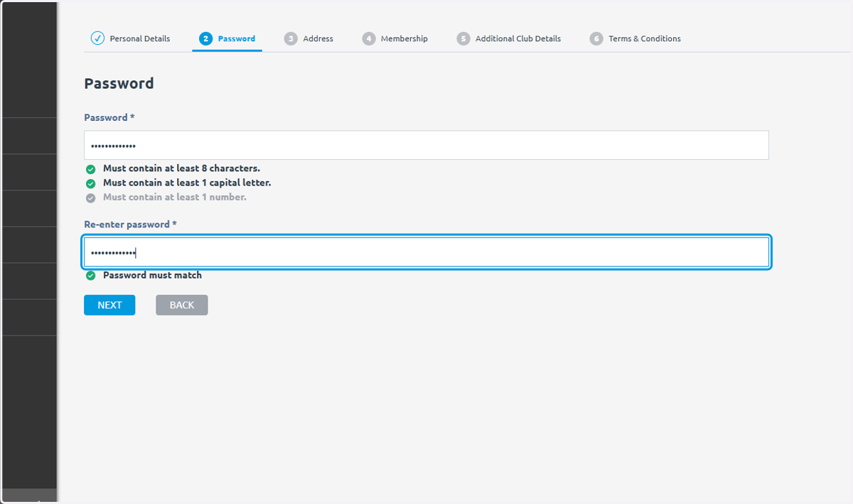Click "Must contain at least 1 number." text
Screen dimensions: 853x504
pos(175,197)
